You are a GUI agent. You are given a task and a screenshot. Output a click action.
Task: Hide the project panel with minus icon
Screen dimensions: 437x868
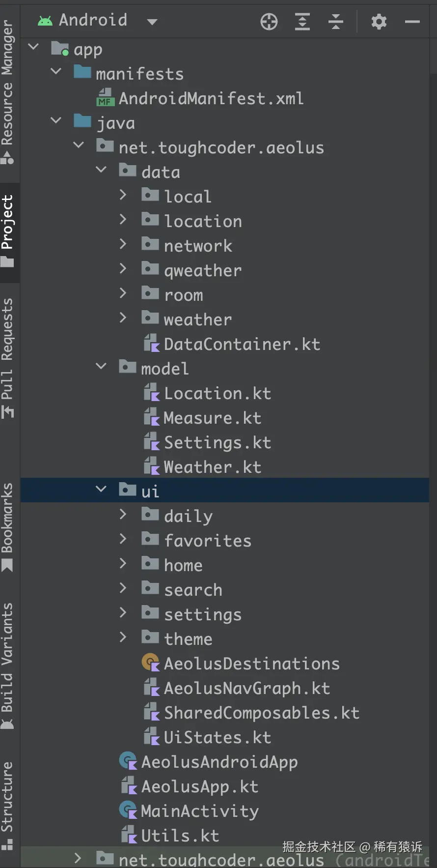412,22
